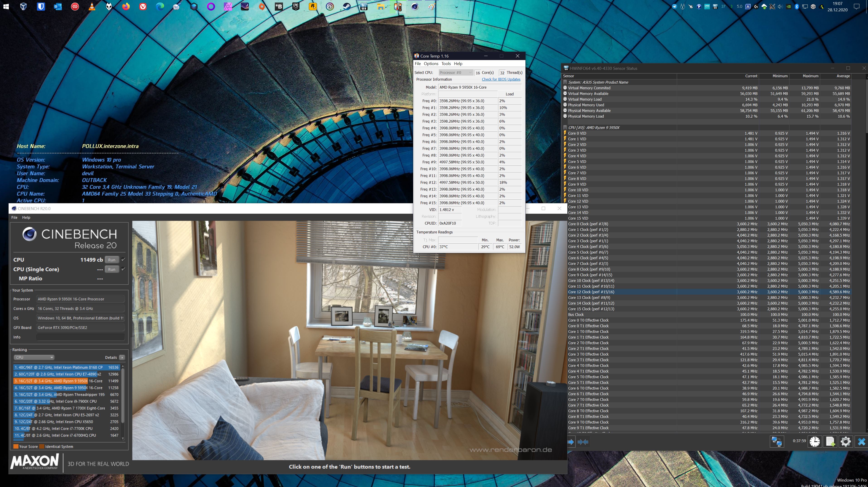
Task: Toggle checkbox next to Single Core Run
Action: click(x=123, y=269)
